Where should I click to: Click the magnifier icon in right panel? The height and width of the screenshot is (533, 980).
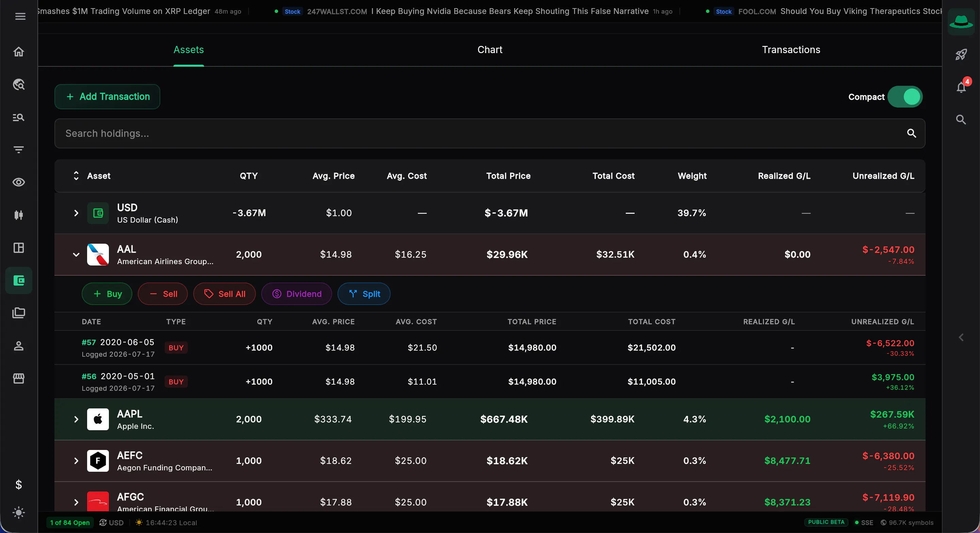[961, 120]
